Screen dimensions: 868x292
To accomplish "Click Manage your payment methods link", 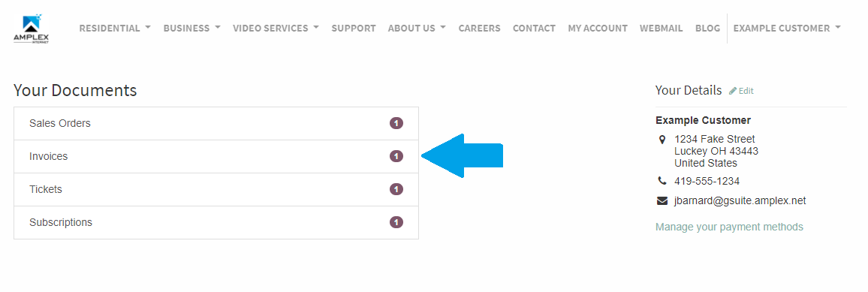I will click(x=729, y=227).
